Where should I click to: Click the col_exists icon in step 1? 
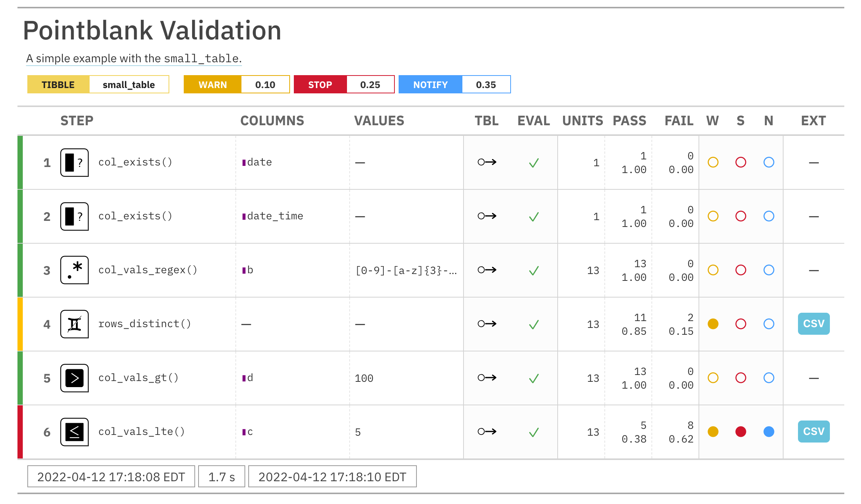pyautogui.click(x=74, y=162)
